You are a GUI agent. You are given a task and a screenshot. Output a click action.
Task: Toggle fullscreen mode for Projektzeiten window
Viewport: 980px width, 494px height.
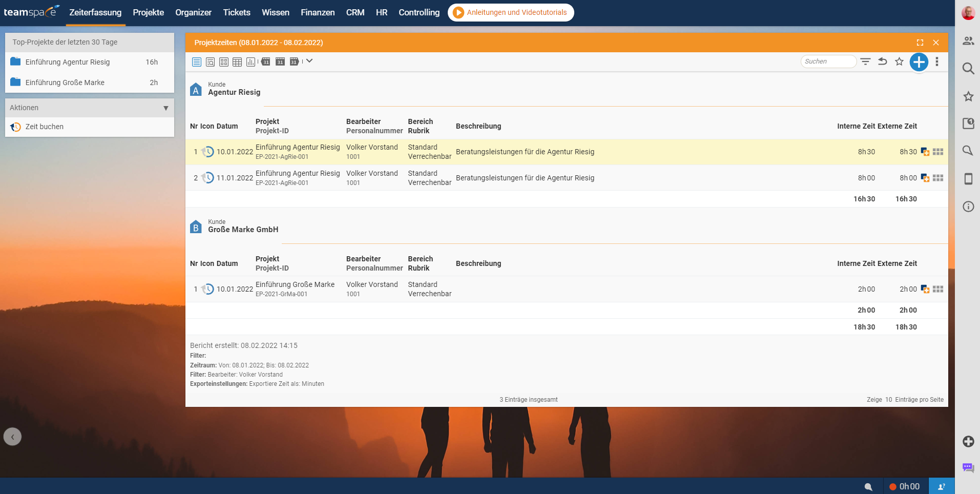click(x=921, y=43)
